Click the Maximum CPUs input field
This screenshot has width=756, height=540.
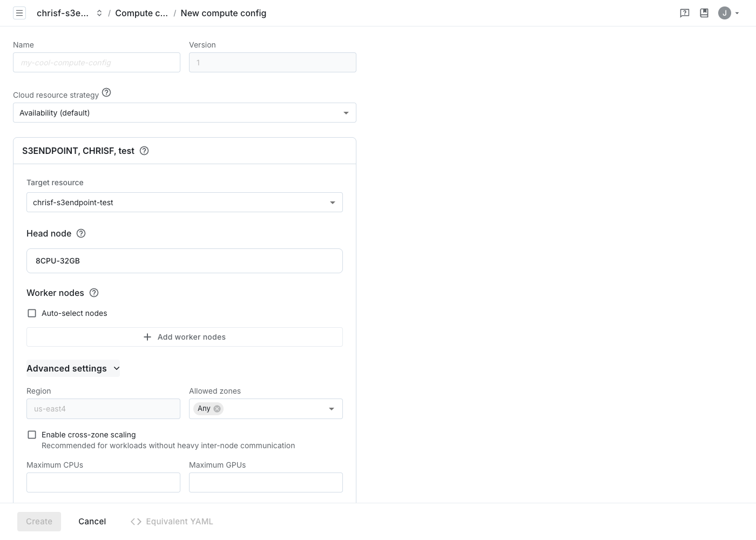coord(103,482)
